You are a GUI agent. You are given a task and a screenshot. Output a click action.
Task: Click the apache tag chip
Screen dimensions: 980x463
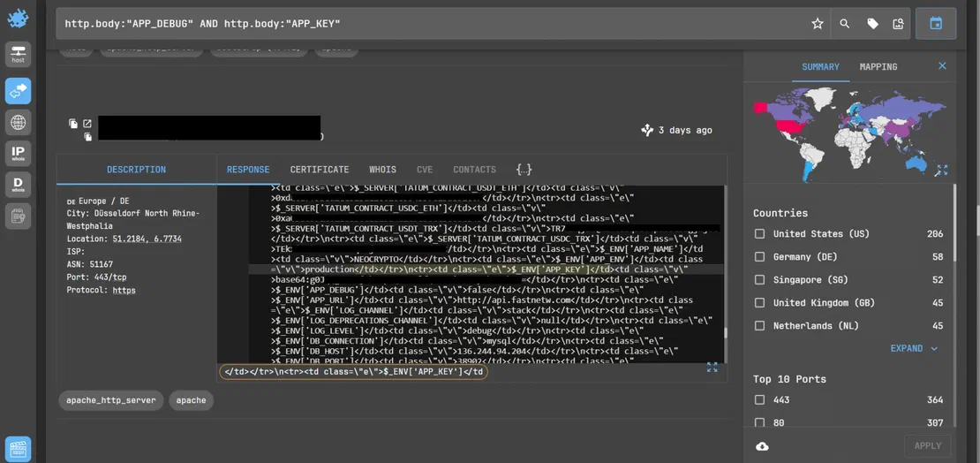pyautogui.click(x=192, y=400)
